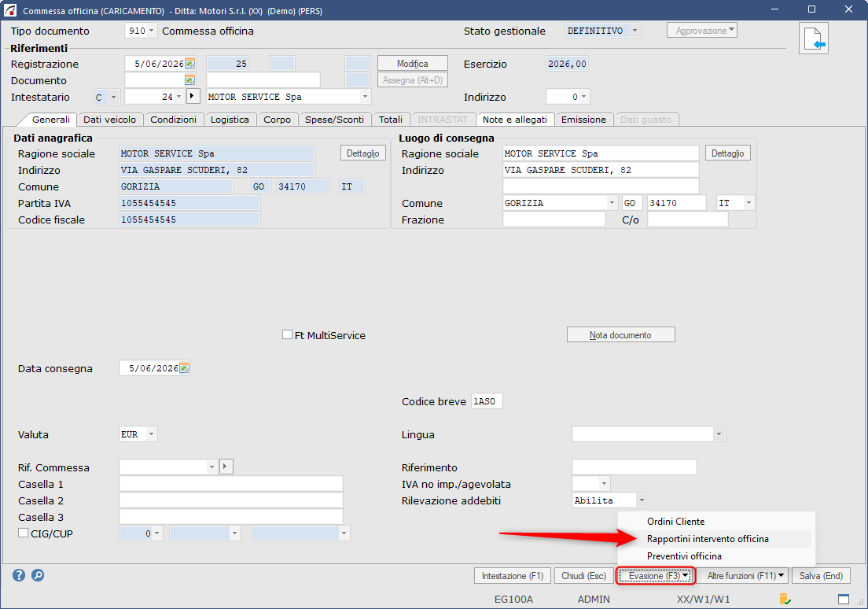
Task: Open the Condizioni tab
Action: click(x=173, y=120)
